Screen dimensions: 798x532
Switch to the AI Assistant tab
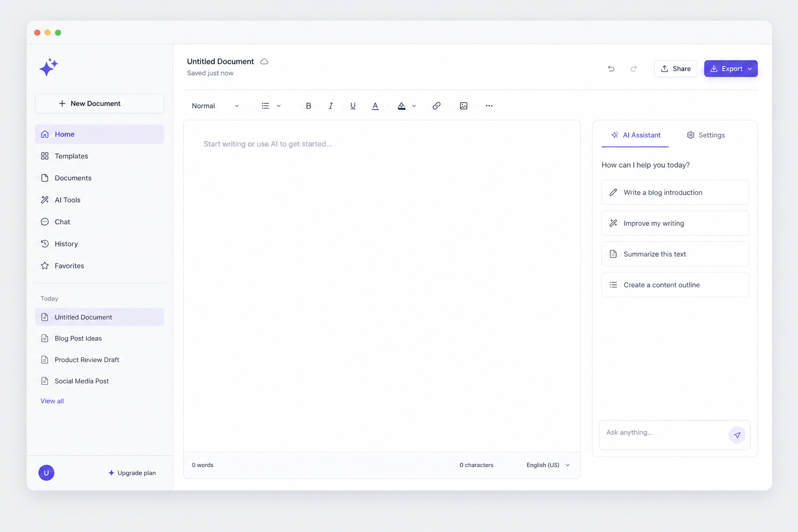click(x=635, y=135)
